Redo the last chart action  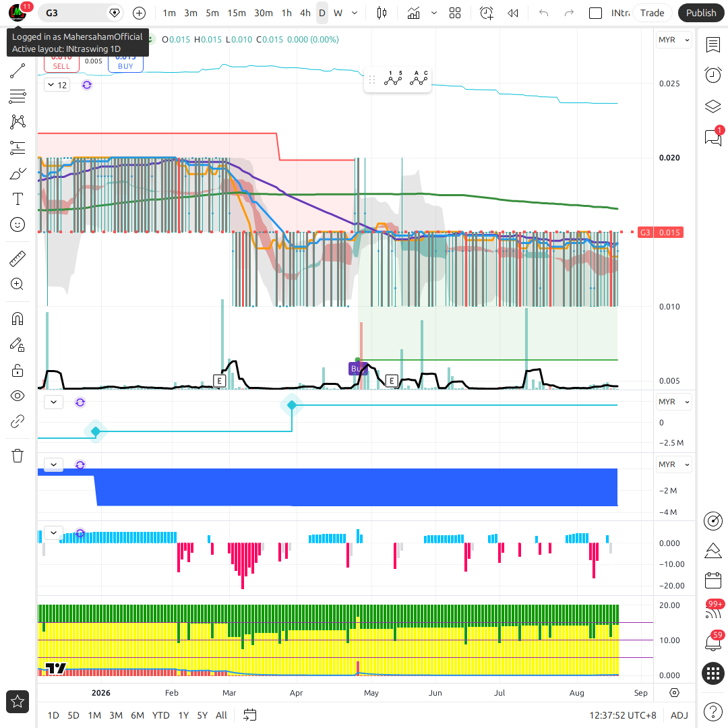coord(569,13)
